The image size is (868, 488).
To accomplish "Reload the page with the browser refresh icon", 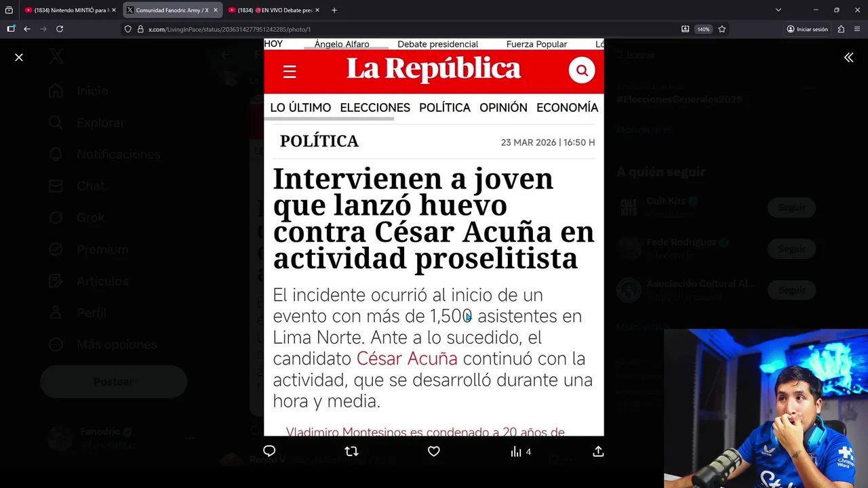I will [60, 29].
